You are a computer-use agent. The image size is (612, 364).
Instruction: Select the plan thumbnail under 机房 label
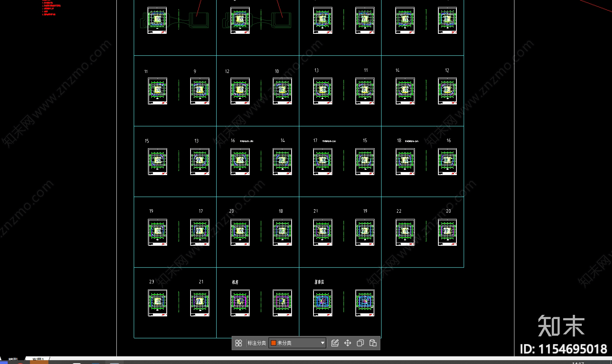pyautogui.click(x=240, y=303)
